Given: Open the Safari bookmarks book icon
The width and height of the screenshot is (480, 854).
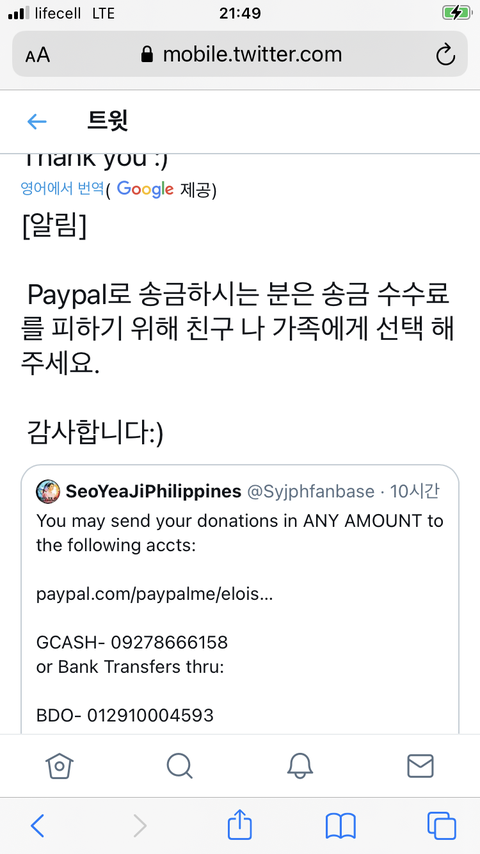Looking at the screenshot, I should click(x=341, y=826).
